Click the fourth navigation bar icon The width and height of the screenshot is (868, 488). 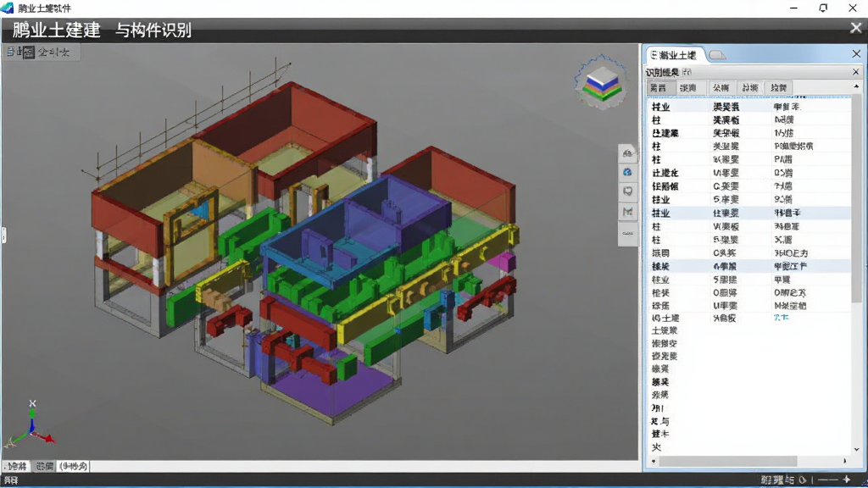tap(627, 212)
